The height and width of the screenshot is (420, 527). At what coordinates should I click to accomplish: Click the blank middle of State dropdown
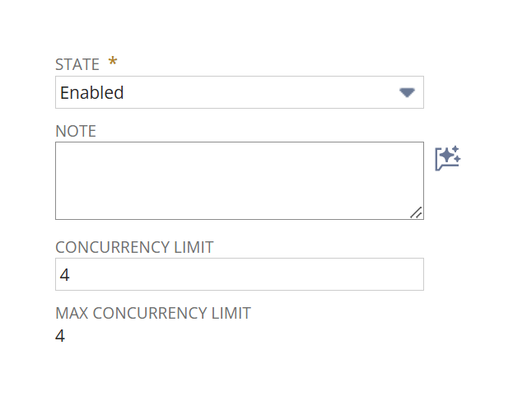pos(247,92)
